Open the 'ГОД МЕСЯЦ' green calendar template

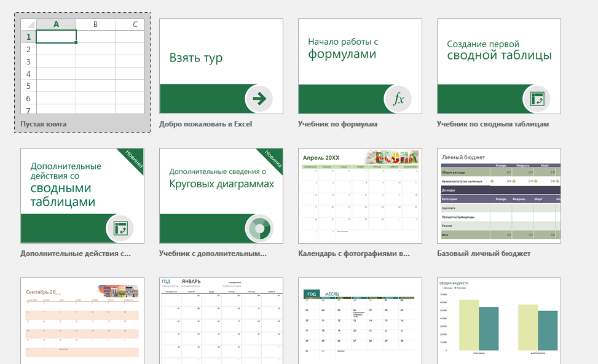[x=360, y=320]
